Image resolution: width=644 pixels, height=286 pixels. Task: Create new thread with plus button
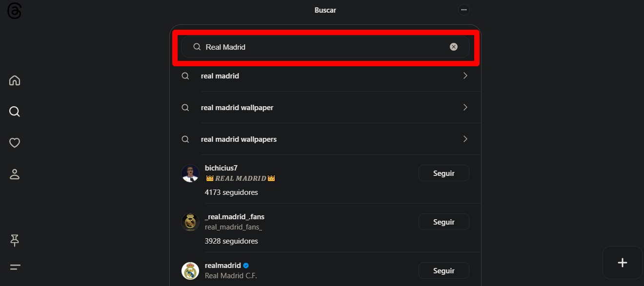pos(623,263)
